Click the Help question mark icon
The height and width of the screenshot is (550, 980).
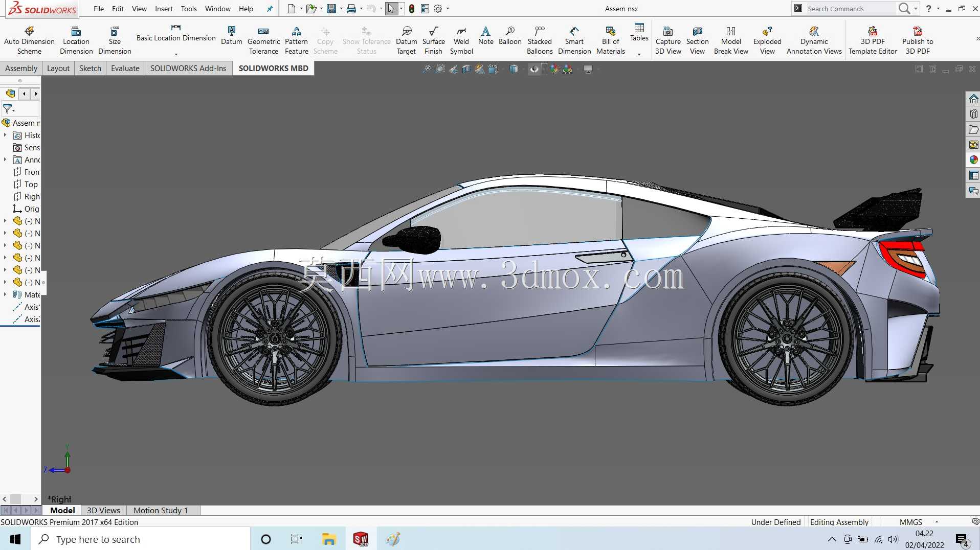(x=928, y=8)
